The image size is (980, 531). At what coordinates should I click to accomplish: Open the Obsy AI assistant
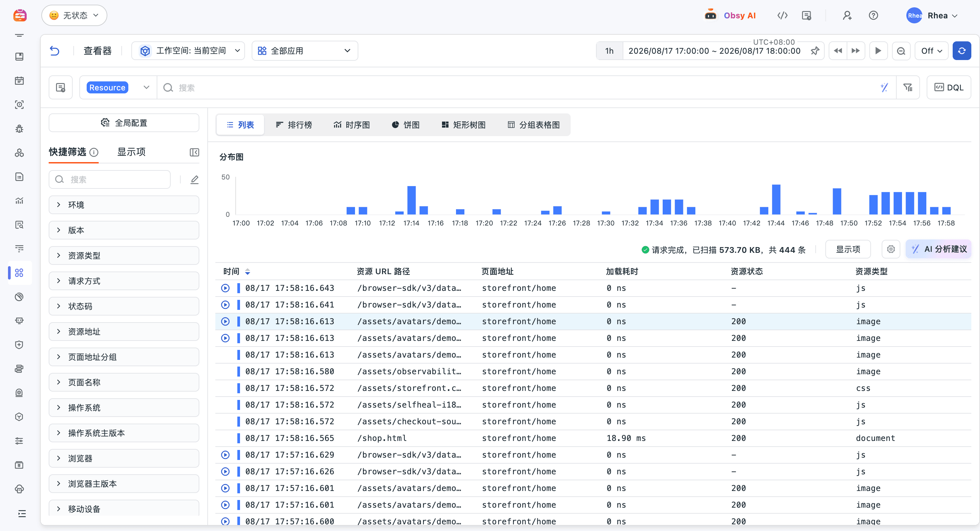point(730,15)
